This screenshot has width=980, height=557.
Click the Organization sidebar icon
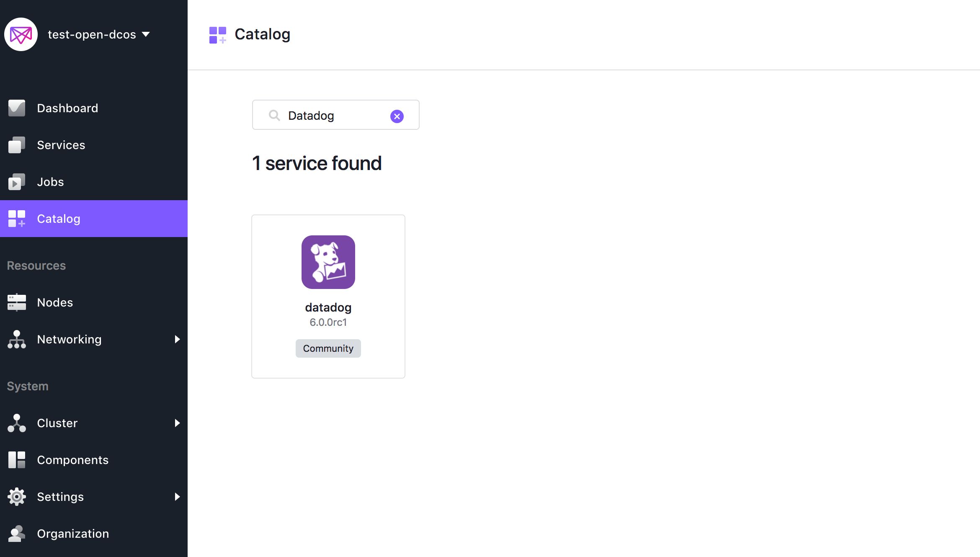point(17,533)
